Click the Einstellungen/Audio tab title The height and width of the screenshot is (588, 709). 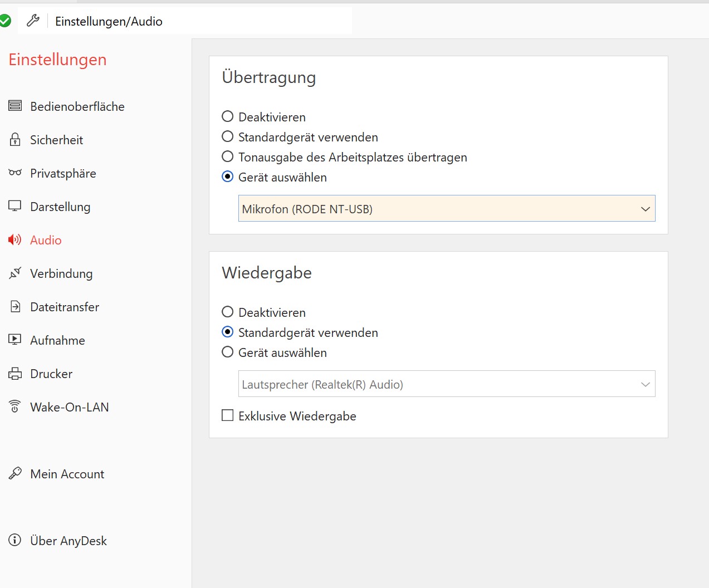(109, 21)
